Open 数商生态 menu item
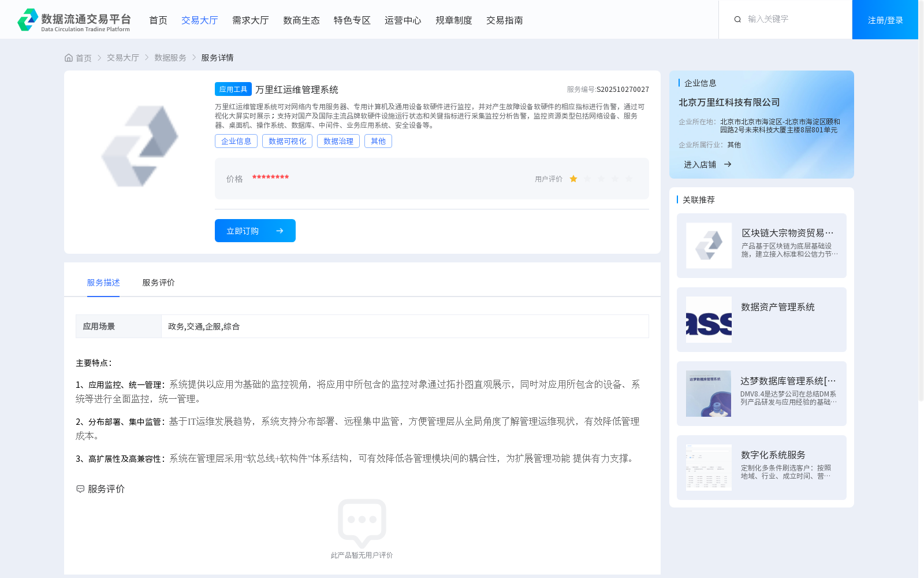The width and height of the screenshot is (924, 578). (x=301, y=20)
